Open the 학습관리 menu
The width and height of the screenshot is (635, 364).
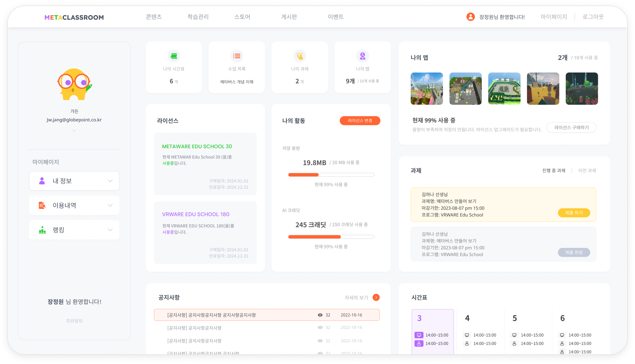198,17
